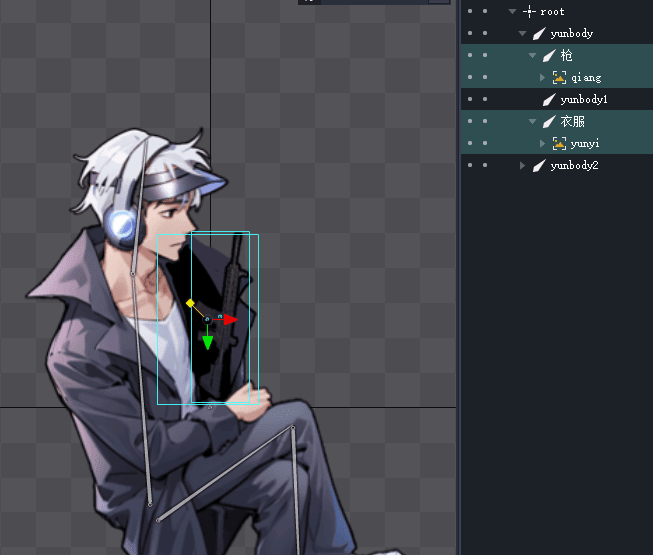Toggle the left dot in the yunyi row
The width and height of the screenshot is (653, 555).
(x=470, y=144)
